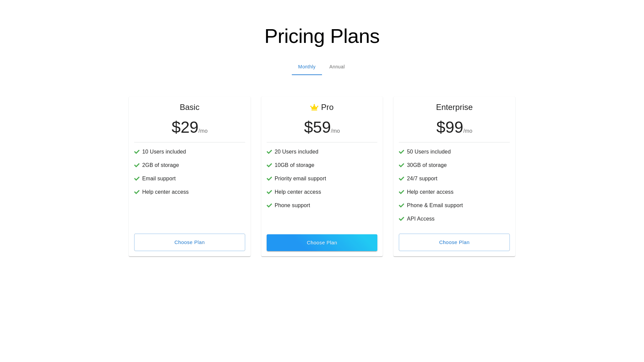Click the $59 Pro price
The height and width of the screenshot is (362, 644).
click(317, 127)
